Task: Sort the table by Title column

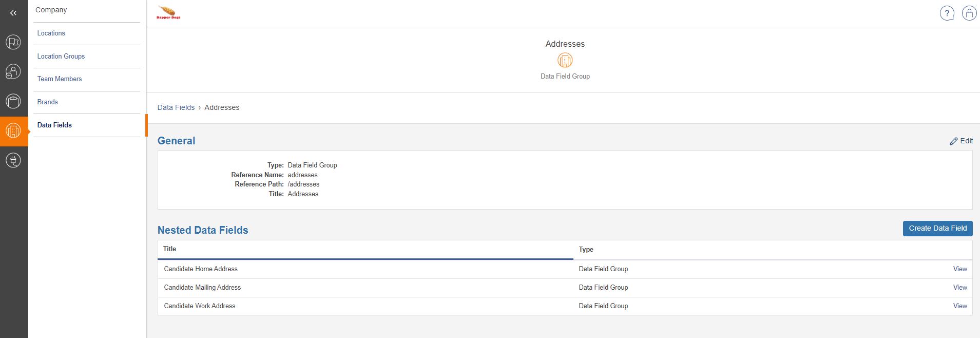Action: pos(170,249)
